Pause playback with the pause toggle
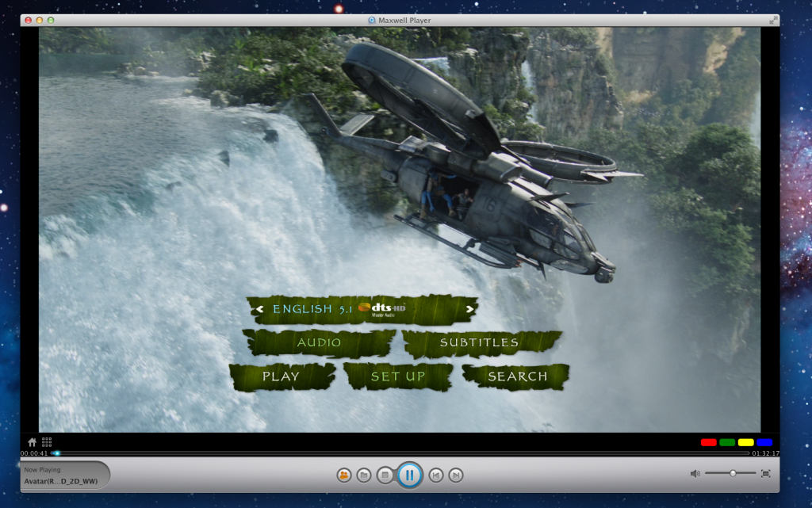 click(409, 474)
